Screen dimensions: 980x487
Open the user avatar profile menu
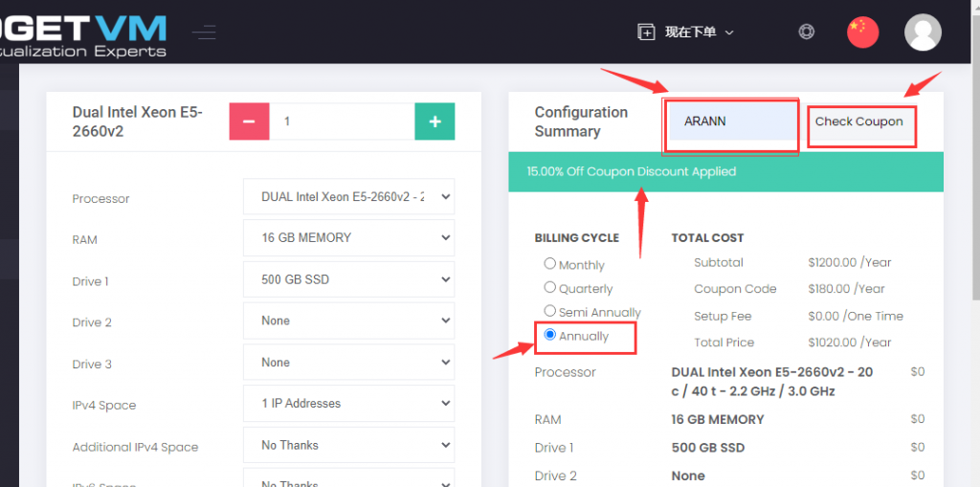coord(924,32)
